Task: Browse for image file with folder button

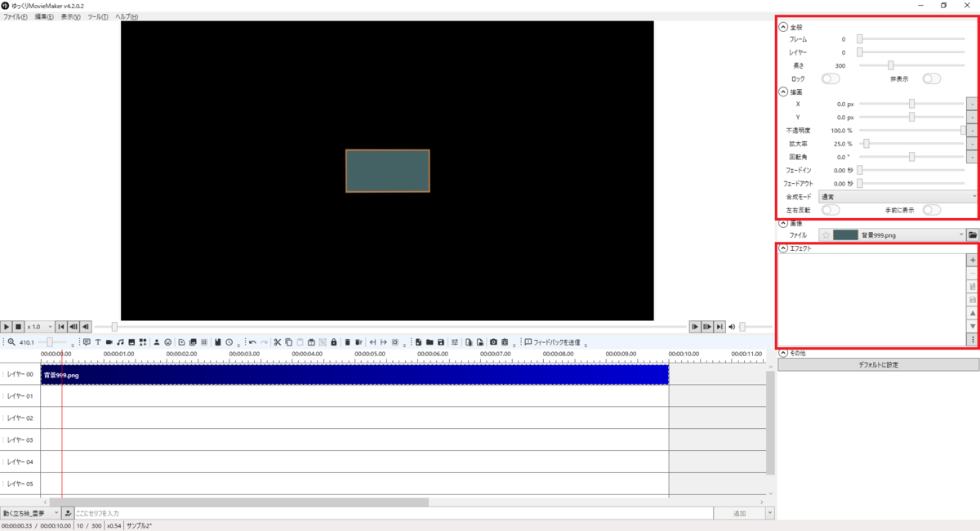Action: click(x=973, y=234)
